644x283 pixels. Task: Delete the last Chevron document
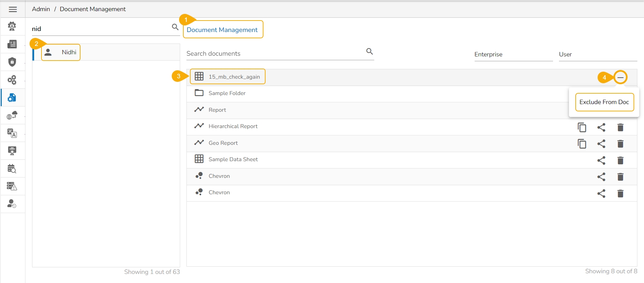point(620,194)
